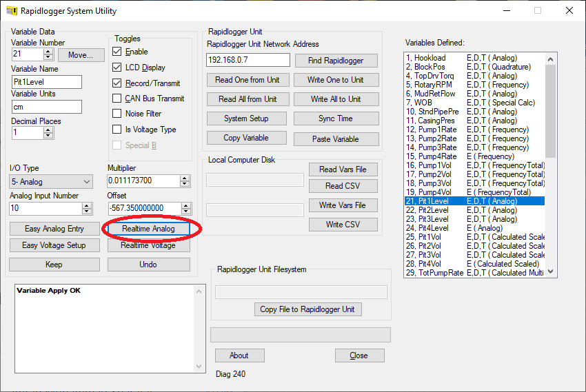Decrease the Decimal Places spinner value
586x392 pixels.
pos(49,136)
